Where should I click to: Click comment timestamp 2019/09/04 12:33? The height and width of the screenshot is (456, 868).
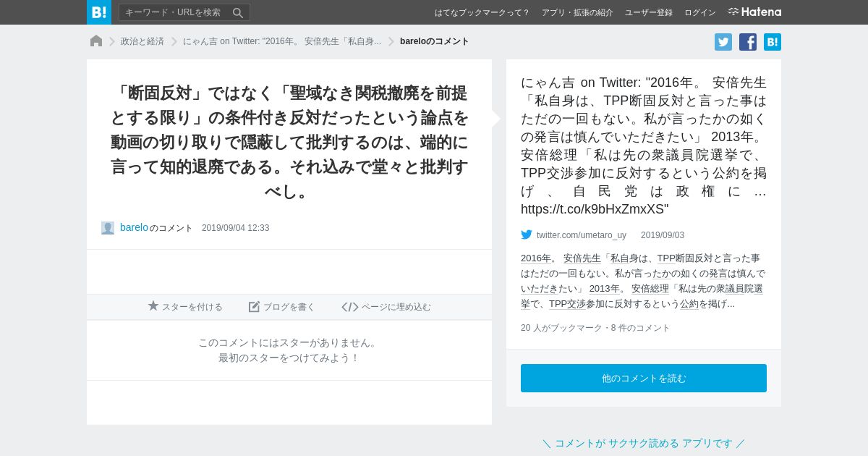(x=235, y=228)
